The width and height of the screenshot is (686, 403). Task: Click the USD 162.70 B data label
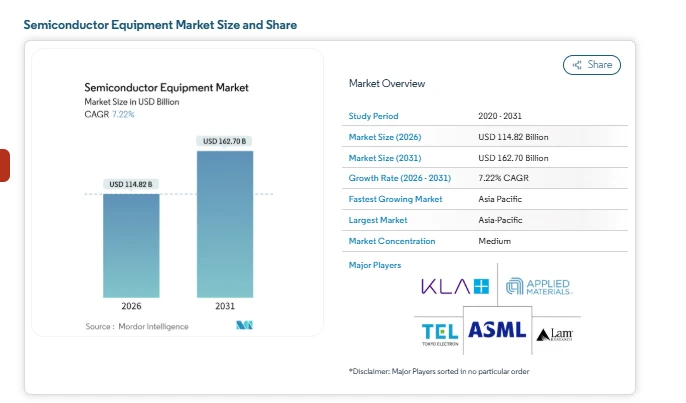225,141
